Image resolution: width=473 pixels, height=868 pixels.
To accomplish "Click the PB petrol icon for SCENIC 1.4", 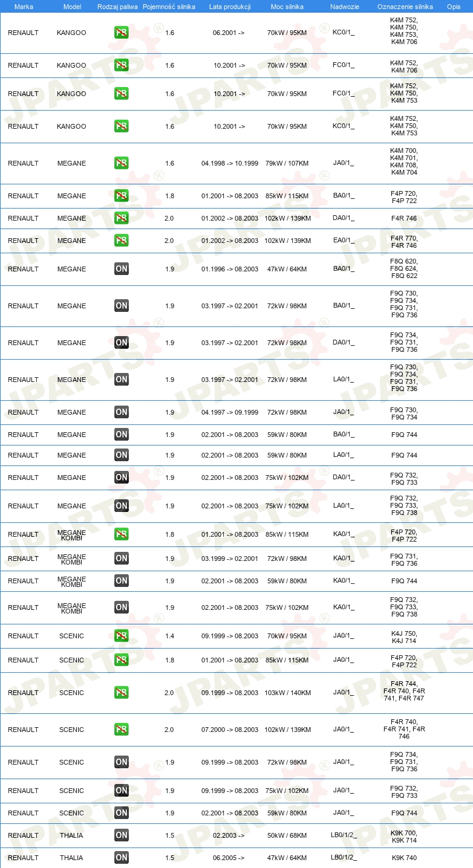I will (122, 636).
